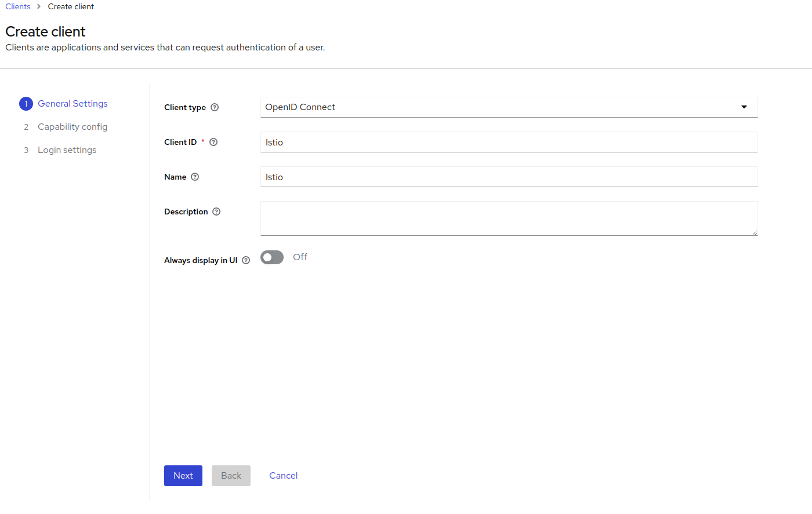Open the Clients breadcrumb link
This screenshot has height=514, width=812.
pos(18,6)
